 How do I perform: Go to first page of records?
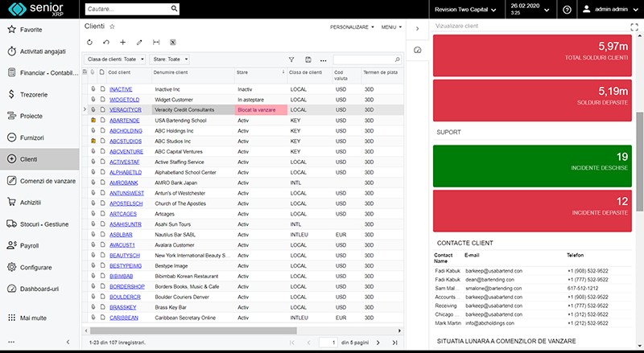[x=292, y=343]
